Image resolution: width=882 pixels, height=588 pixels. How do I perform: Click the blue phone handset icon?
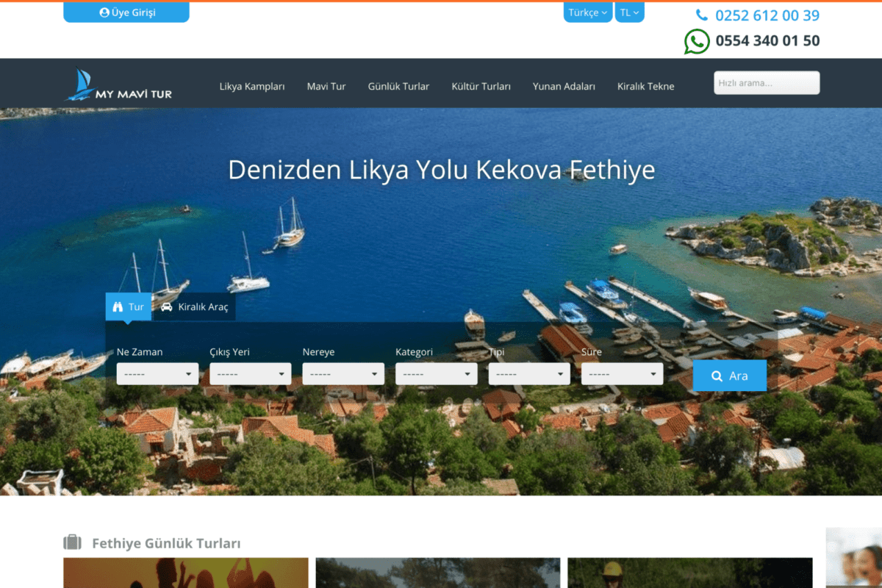click(x=702, y=15)
